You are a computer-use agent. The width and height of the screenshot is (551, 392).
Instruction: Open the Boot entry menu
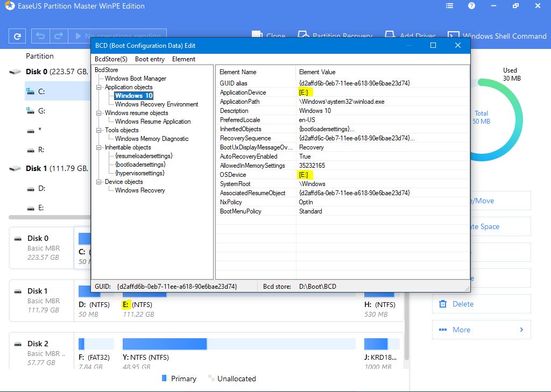(x=150, y=59)
